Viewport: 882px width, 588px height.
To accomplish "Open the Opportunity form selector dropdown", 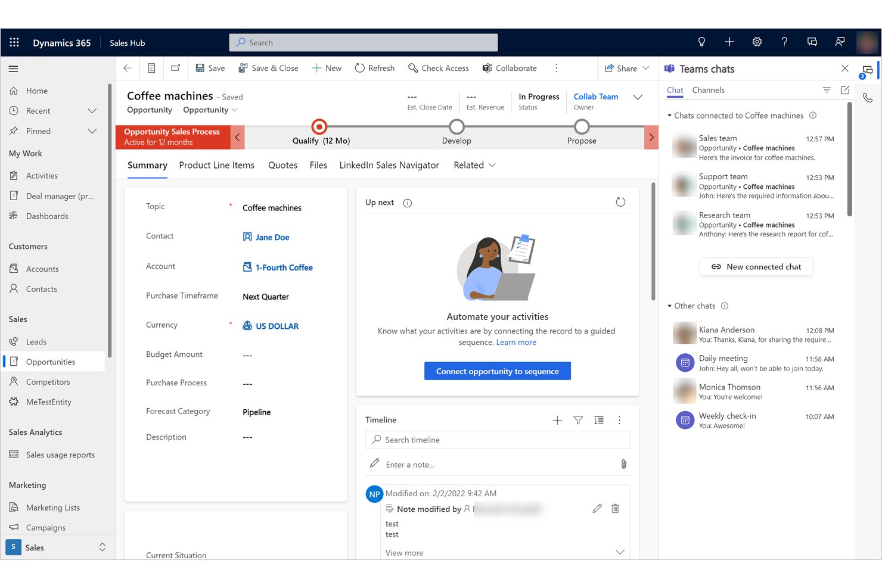I will (x=210, y=110).
